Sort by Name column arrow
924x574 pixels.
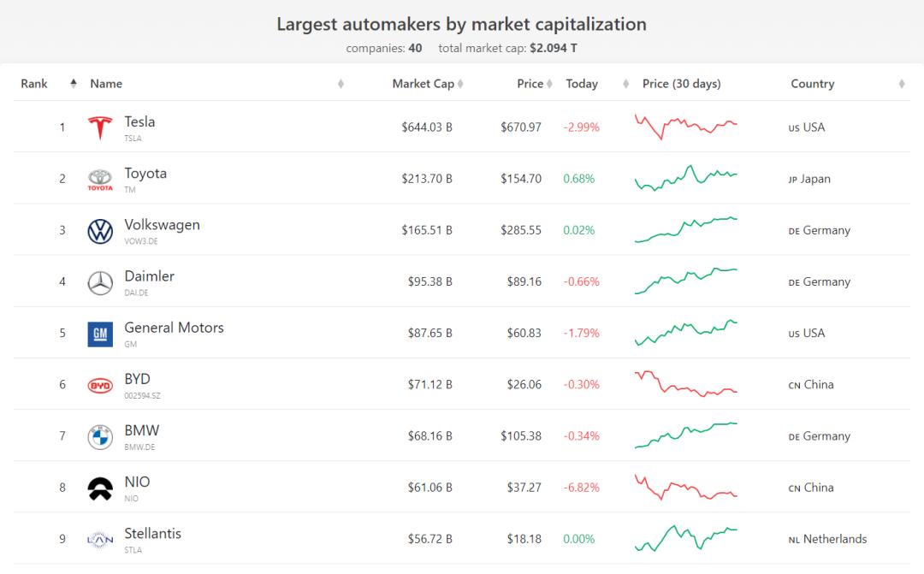tap(341, 84)
